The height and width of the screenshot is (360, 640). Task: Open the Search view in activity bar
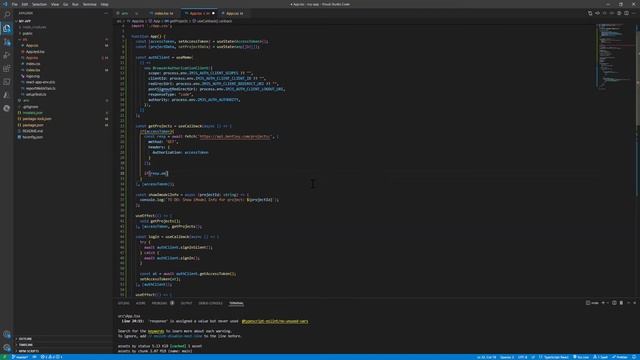pyautogui.click(x=7, y=15)
